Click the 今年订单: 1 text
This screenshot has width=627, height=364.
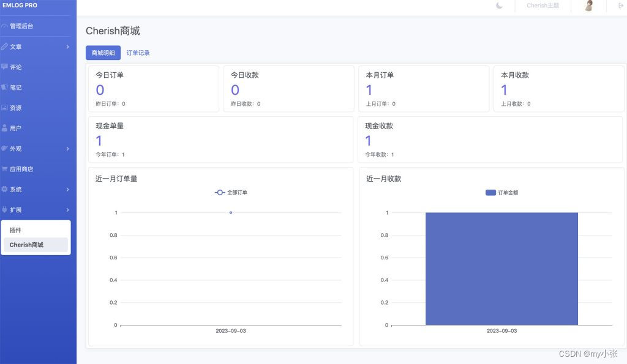tap(110, 155)
